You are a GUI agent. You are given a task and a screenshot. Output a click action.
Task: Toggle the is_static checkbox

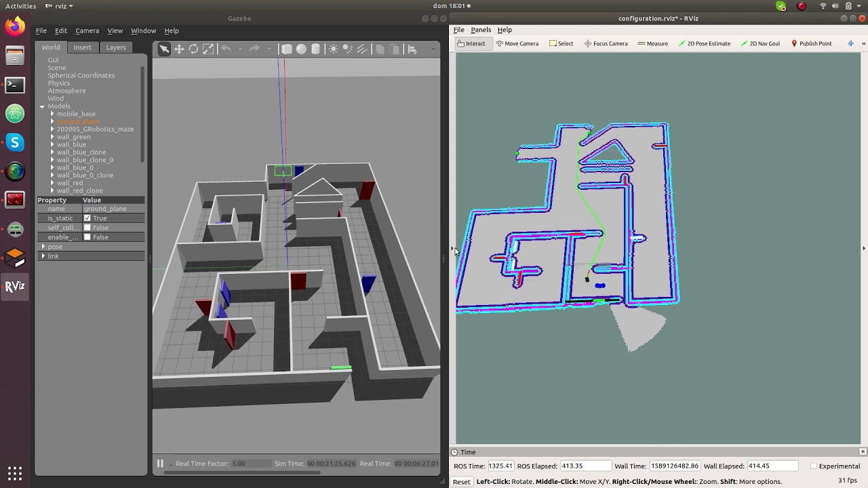[87, 218]
